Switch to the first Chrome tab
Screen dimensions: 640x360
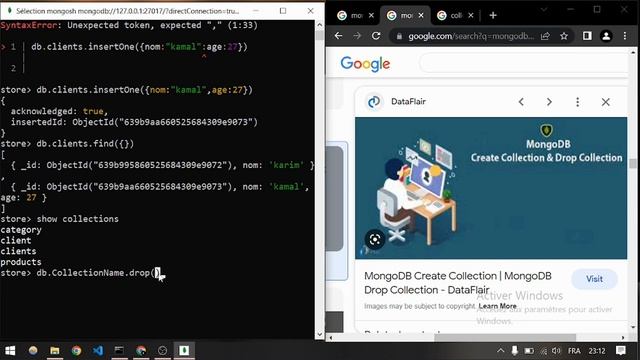[351, 16]
